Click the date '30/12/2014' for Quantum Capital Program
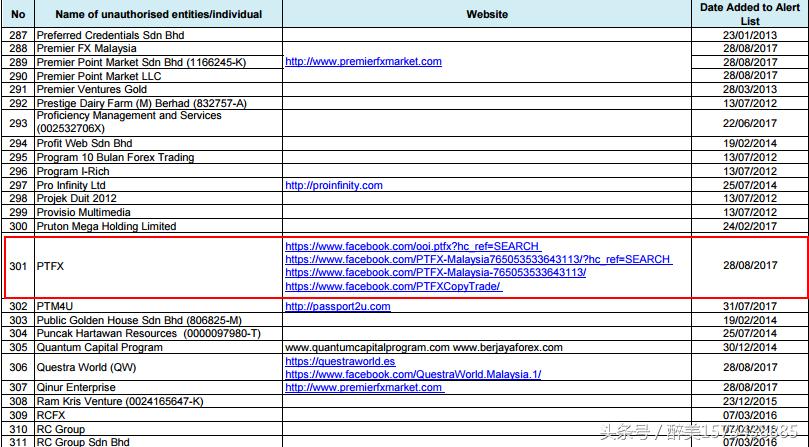This screenshot has height=447, width=809. 750,347
